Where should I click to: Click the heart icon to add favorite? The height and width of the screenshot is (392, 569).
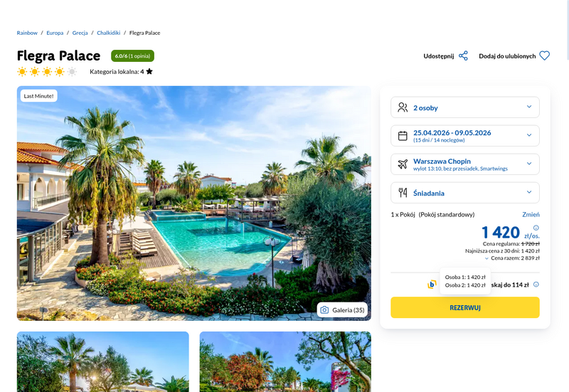(x=544, y=56)
